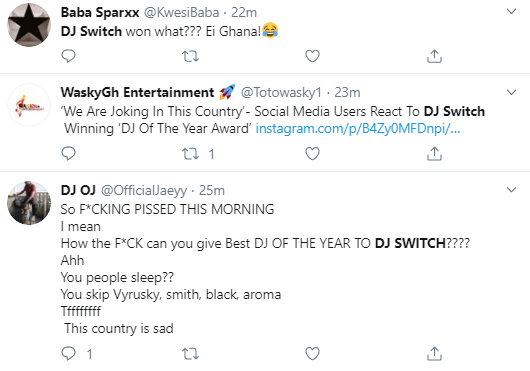Like DJ OJ's tweet
Screen dimensions: 530x371
(312, 354)
